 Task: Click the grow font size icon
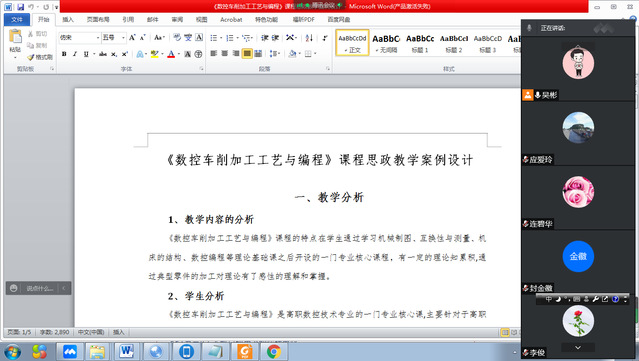point(132,37)
